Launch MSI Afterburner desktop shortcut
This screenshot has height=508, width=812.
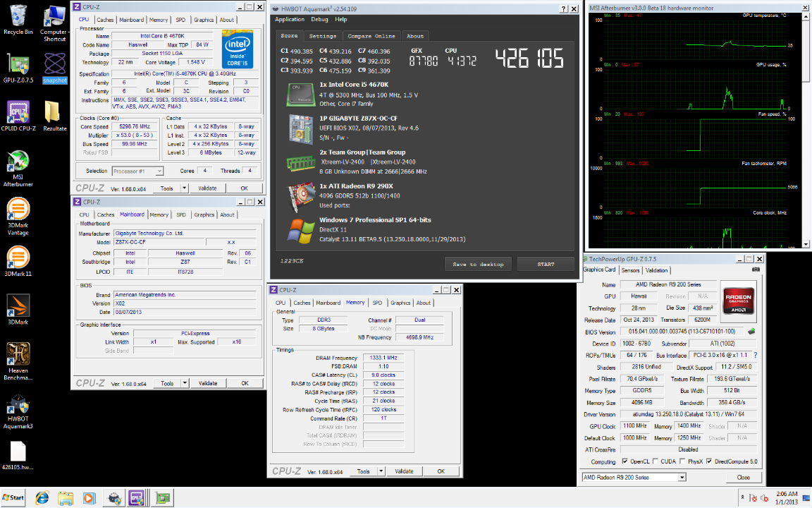tap(18, 169)
